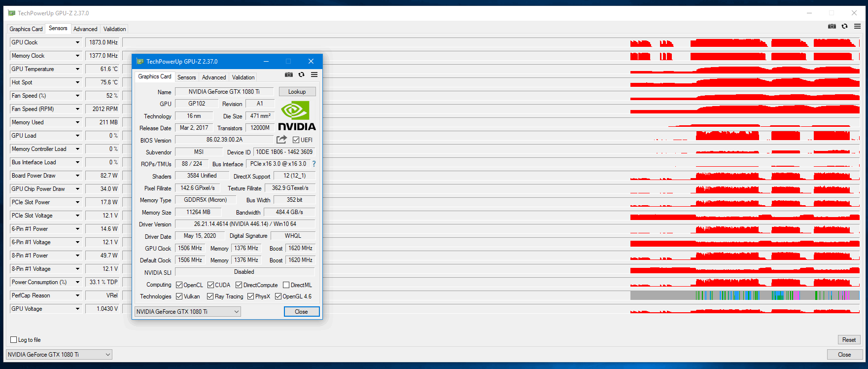This screenshot has width=868, height=369.
Task: Toggle the Vulkan checkbox
Action: click(x=179, y=296)
